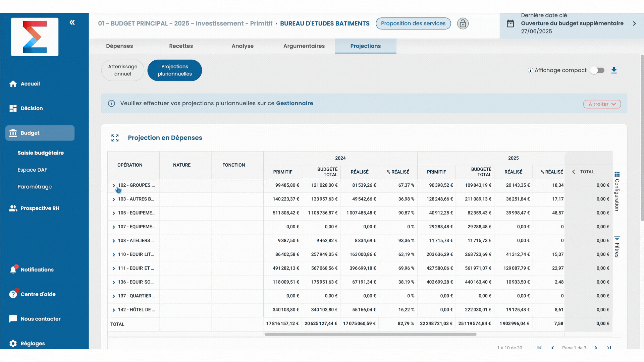Click the lock icon near Proposition des services
This screenshot has height=362, width=644.
[463, 23]
